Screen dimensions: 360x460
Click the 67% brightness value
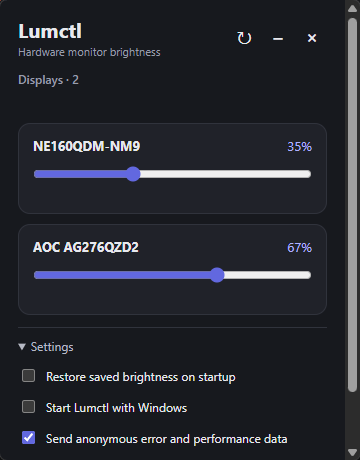click(299, 248)
